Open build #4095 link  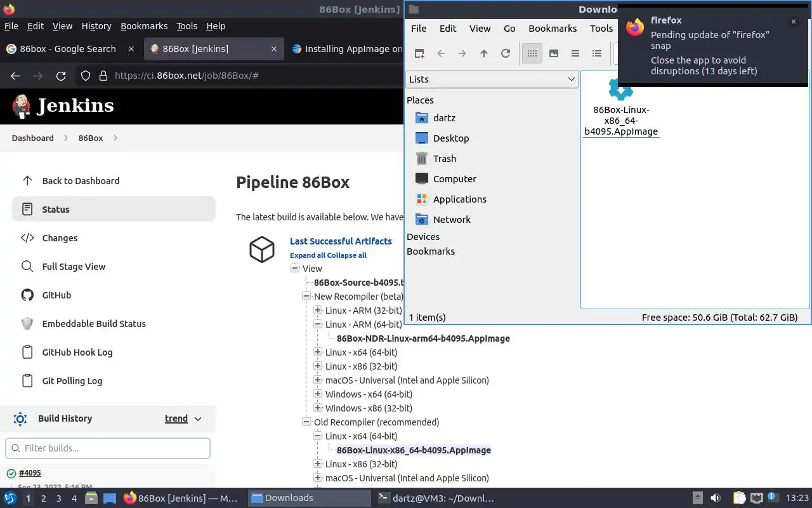[x=30, y=473]
